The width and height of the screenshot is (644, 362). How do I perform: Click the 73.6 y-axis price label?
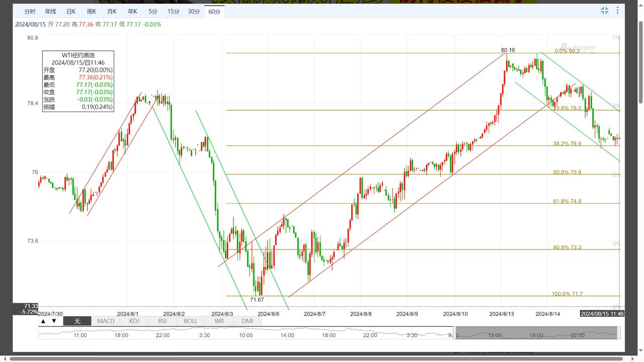tap(33, 241)
